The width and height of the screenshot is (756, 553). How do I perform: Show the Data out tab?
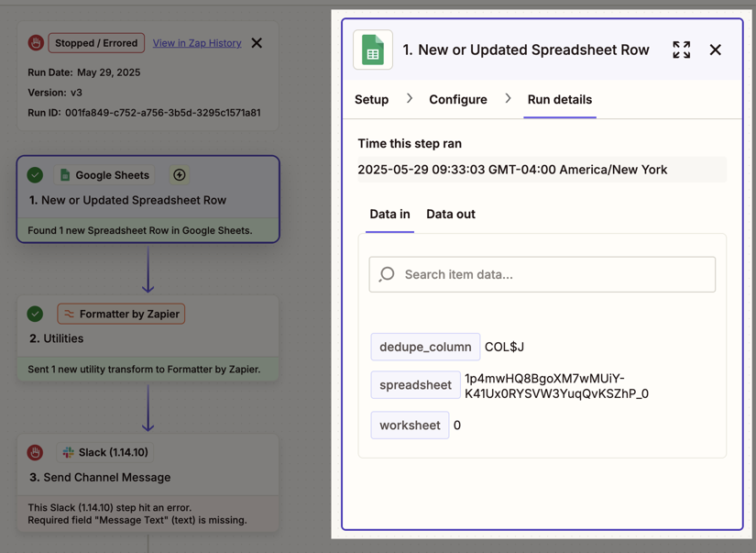tap(450, 214)
